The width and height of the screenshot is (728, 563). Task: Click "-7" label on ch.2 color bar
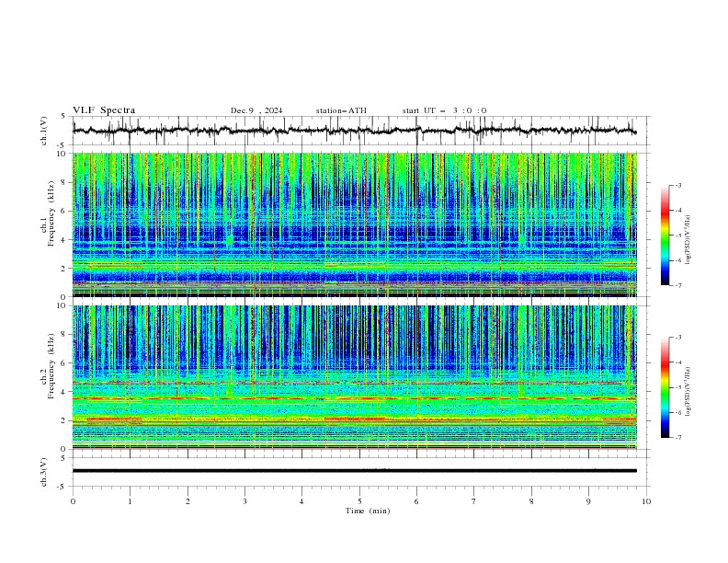678,438
